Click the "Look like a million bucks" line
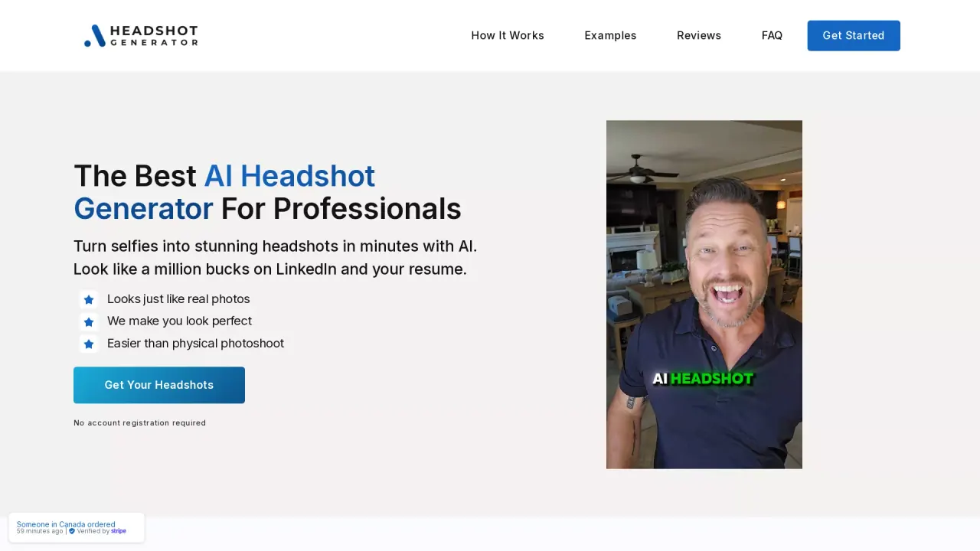Viewport: 980px width, 551px height. [x=270, y=269]
